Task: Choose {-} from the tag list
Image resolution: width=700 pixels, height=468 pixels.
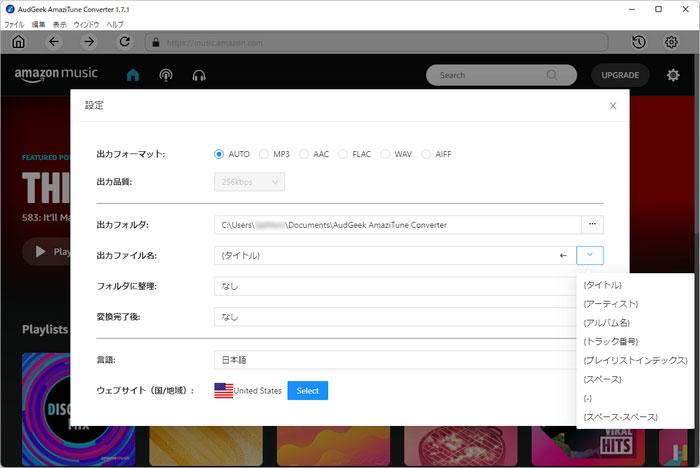Action: click(x=588, y=398)
